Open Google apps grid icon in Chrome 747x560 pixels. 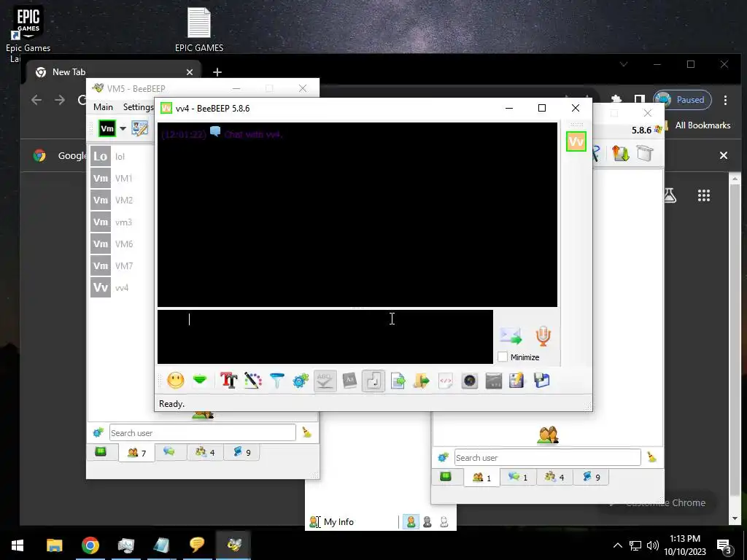coord(704,195)
